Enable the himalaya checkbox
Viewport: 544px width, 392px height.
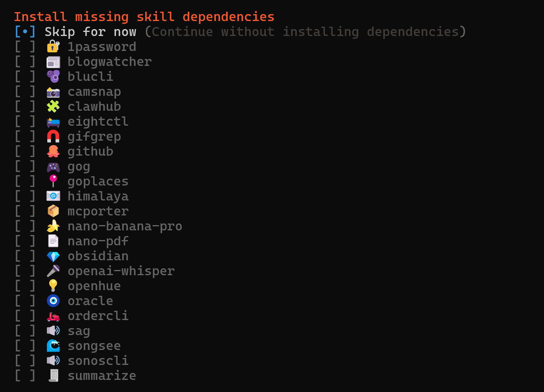pyautogui.click(x=25, y=196)
